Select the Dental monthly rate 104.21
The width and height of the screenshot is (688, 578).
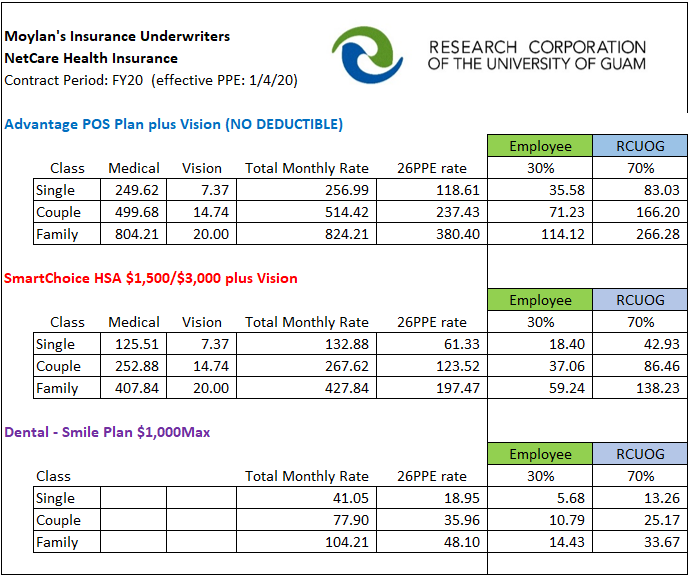point(306,542)
